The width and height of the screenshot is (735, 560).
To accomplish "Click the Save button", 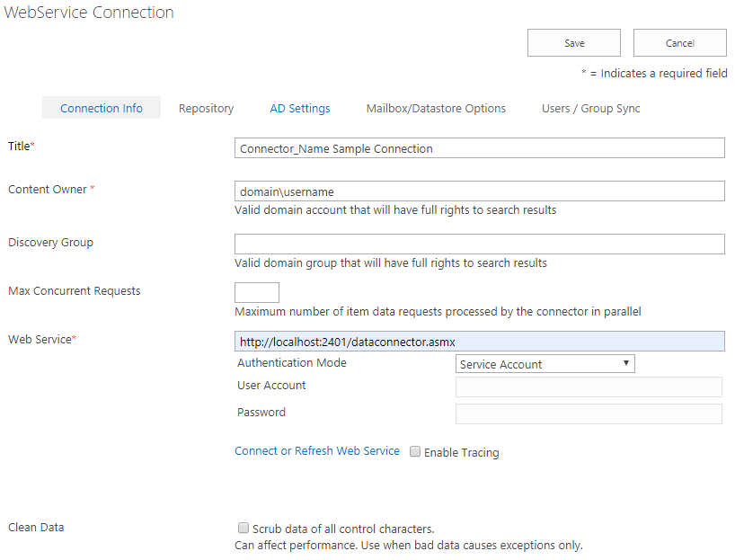I will 573,43.
